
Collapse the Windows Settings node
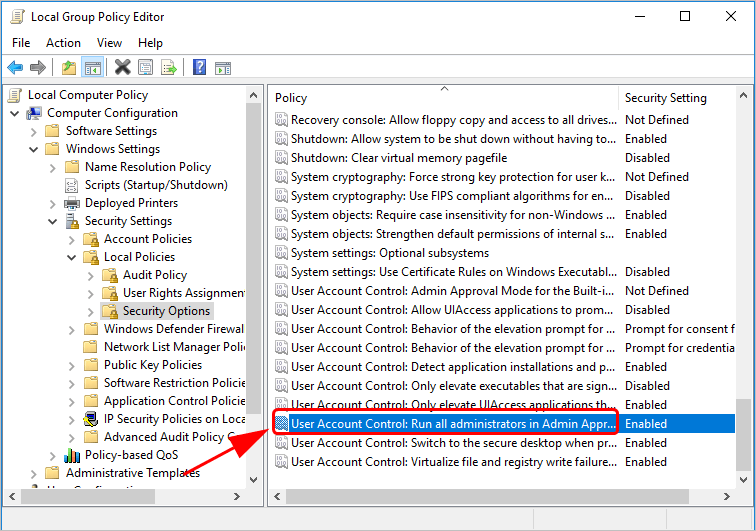[x=33, y=149]
